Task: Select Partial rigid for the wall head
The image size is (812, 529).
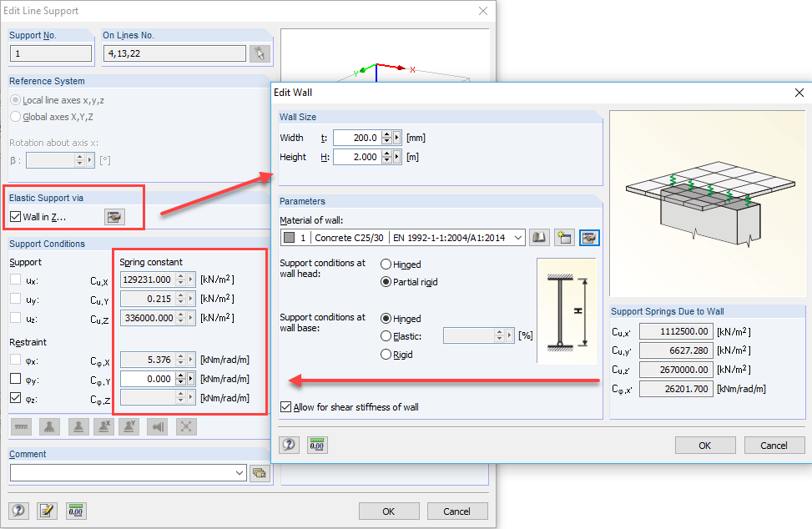Action: click(x=386, y=282)
